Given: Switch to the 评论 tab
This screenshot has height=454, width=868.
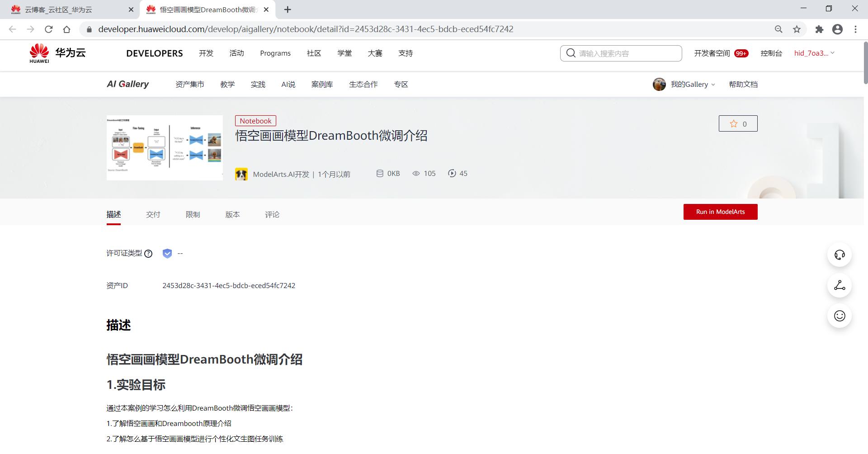Looking at the screenshot, I should 272,214.
